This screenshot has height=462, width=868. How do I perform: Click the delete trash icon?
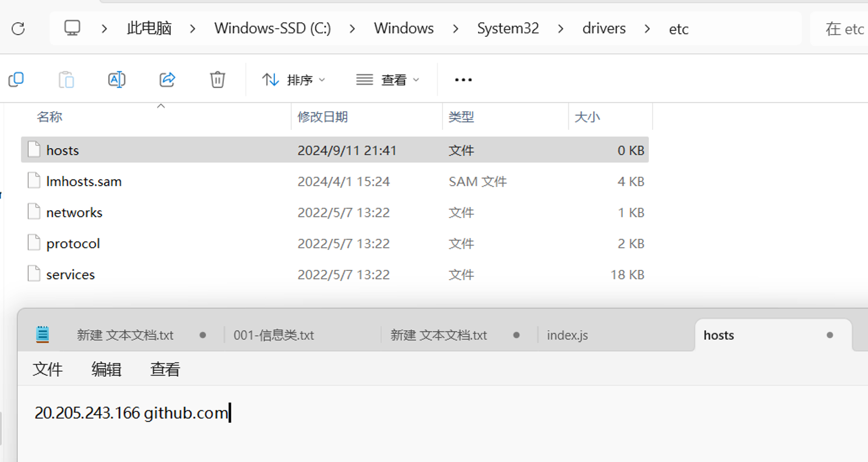coord(217,80)
